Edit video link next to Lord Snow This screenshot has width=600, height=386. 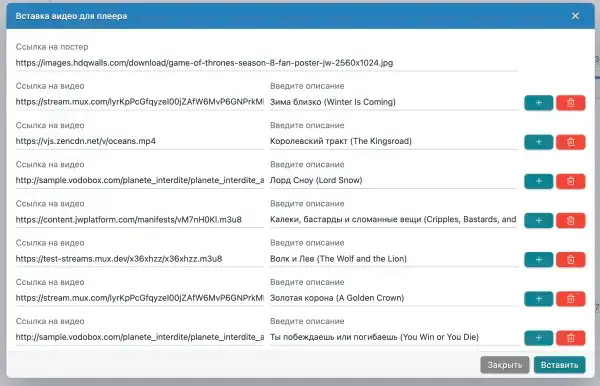[x=140, y=181]
